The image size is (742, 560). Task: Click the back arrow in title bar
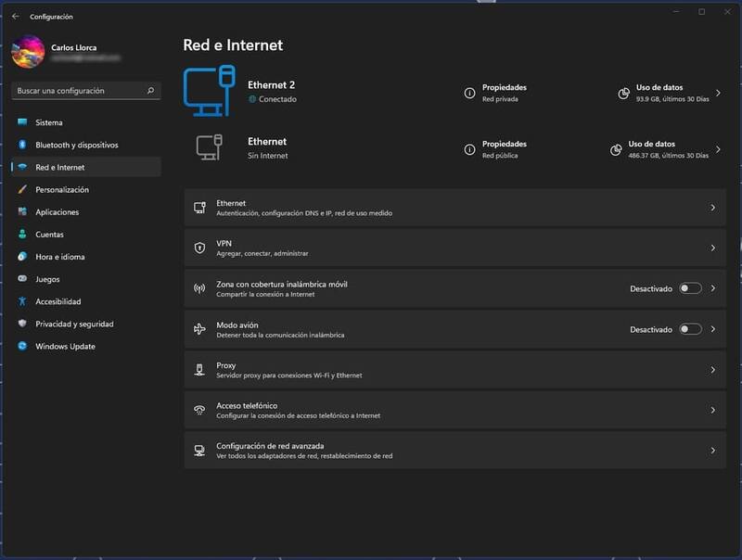tap(15, 16)
